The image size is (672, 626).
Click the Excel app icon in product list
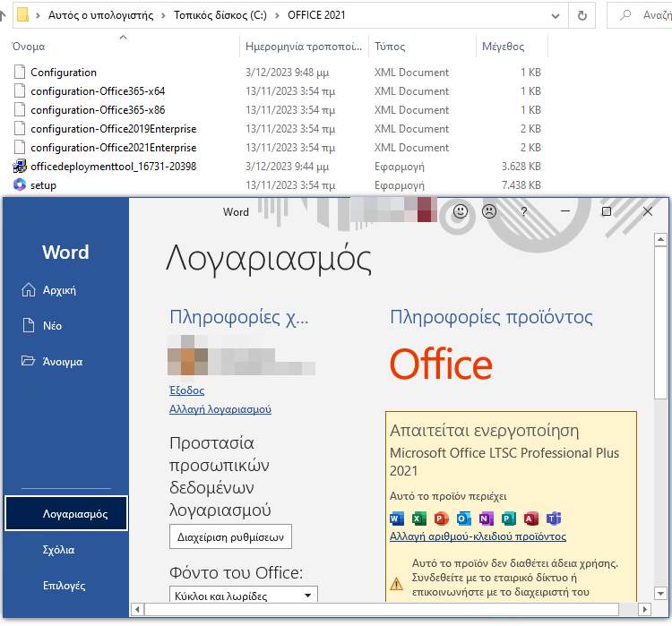(419, 519)
